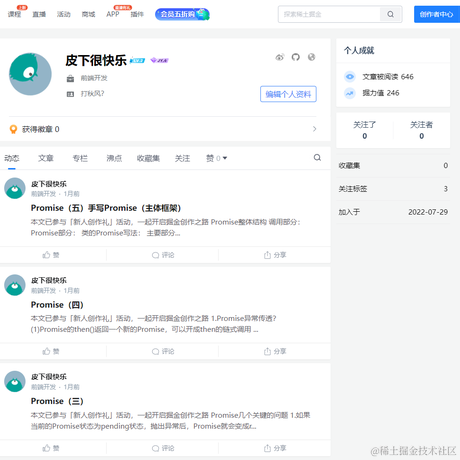460x460 pixels.
Task: Open APP in top navigation
Action: [113, 14]
